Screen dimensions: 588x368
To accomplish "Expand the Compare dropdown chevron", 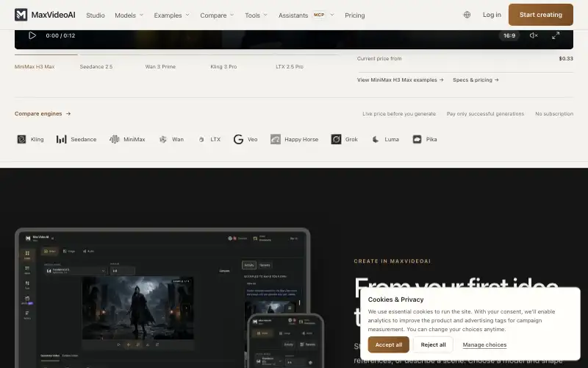I will (x=232, y=15).
